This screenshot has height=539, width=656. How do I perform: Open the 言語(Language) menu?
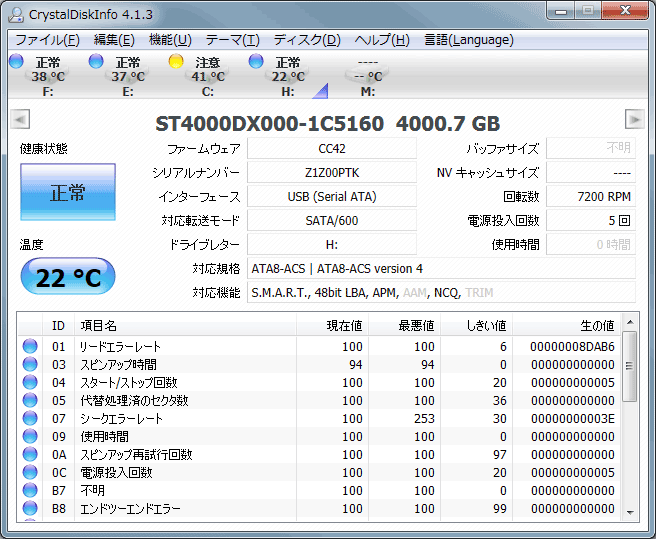pyautogui.click(x=469, y=40)
